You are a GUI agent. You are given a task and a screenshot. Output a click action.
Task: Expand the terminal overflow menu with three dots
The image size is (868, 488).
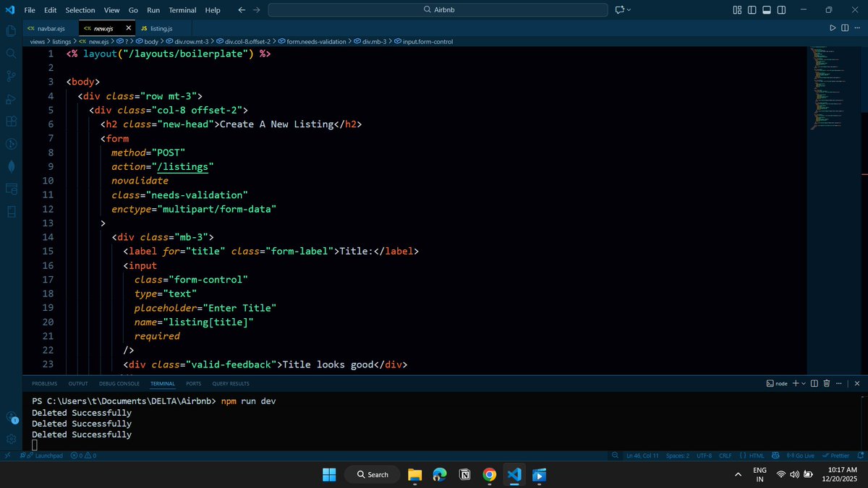pos(838,383)
